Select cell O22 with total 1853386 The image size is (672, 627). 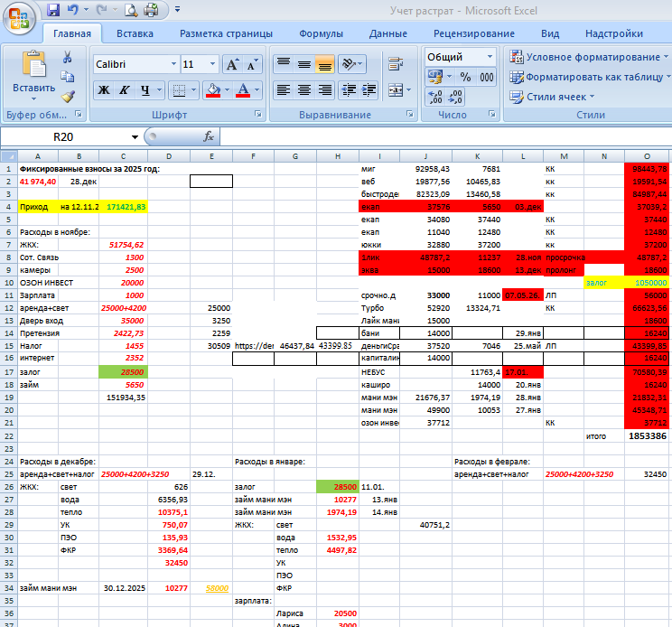pos(647,435)
